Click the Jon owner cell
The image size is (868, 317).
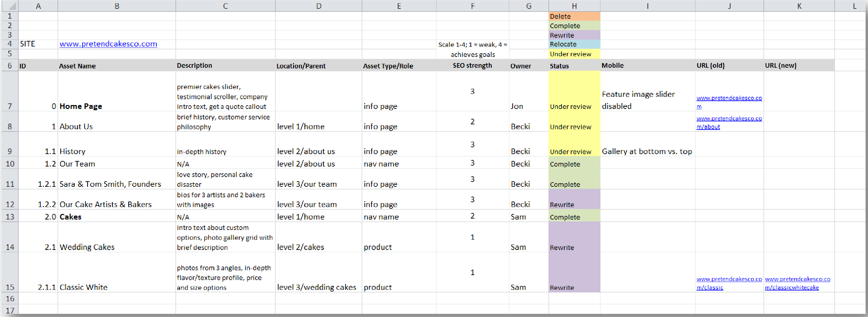coord(529,91)
